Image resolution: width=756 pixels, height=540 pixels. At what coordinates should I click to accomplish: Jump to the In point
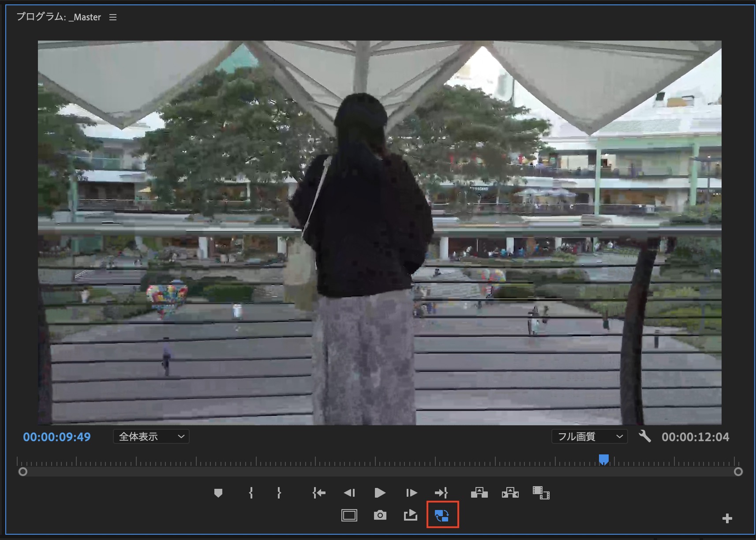tap(318, 493)
